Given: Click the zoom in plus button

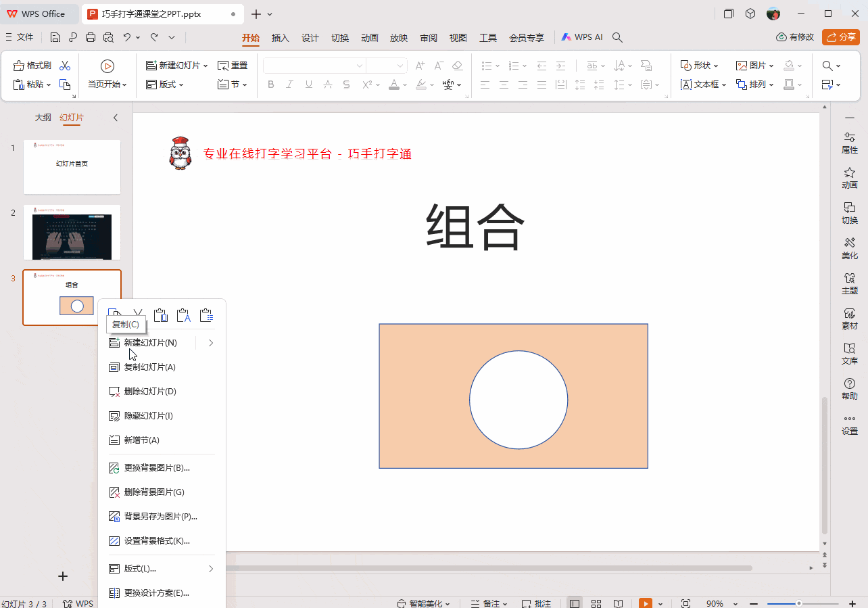Looking at the screenshot, I should 852,603.
